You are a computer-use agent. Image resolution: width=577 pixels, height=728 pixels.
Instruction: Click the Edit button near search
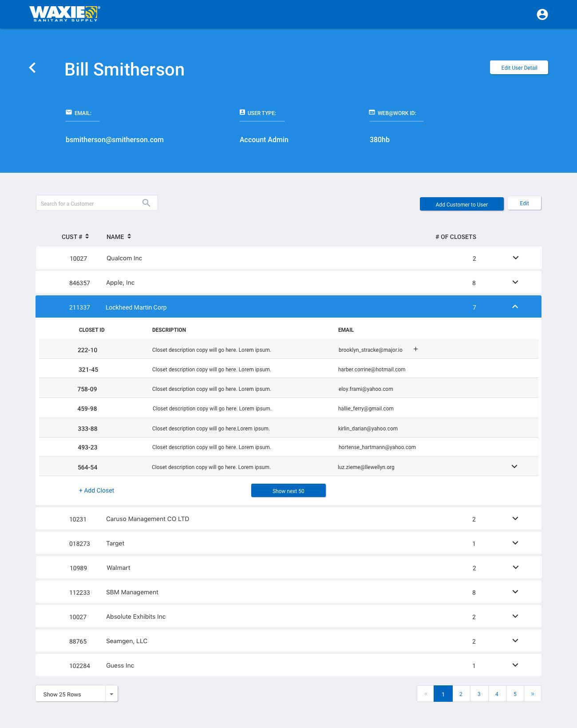pos(524,203)
